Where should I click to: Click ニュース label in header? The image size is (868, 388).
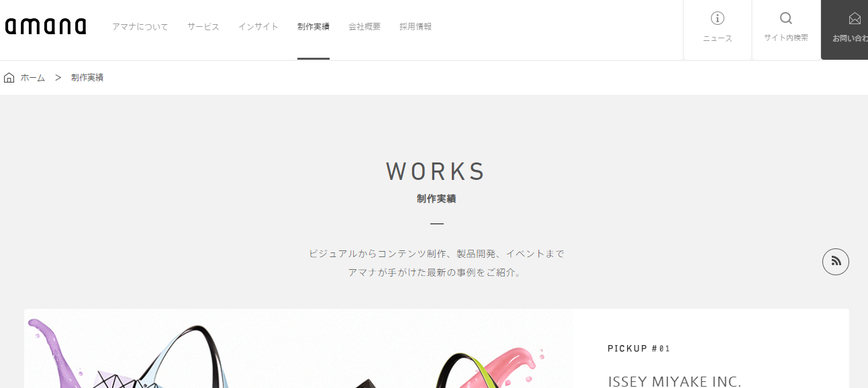(x=718, y=39)
